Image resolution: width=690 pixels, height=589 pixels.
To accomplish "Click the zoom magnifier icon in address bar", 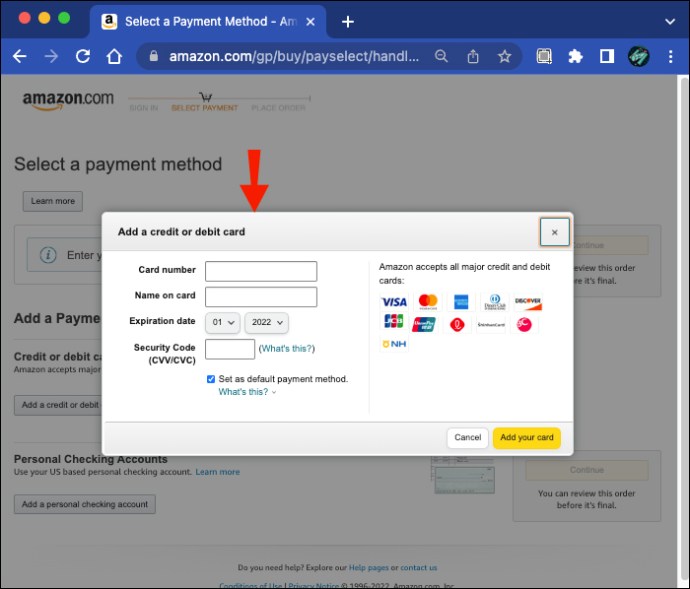I will 441,56.
